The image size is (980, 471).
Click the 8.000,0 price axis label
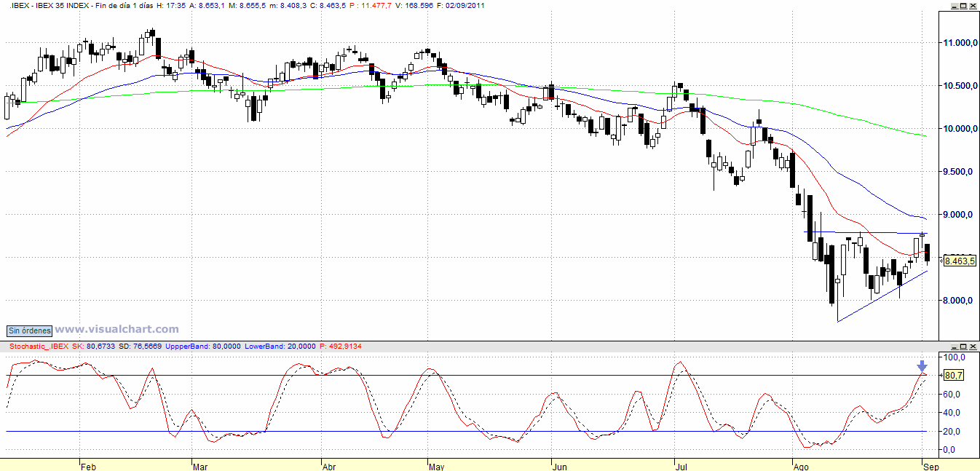point(960,301)
